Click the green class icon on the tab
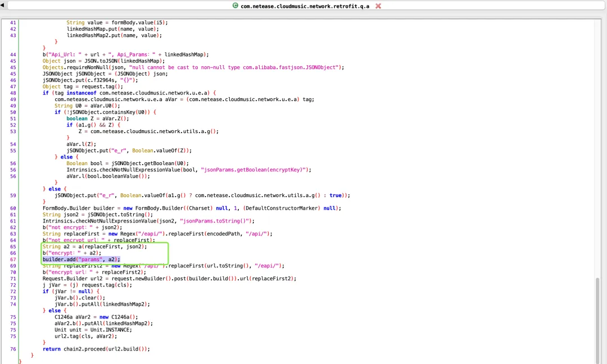Viewport: 607px width, 364px height. pos(235,6)
